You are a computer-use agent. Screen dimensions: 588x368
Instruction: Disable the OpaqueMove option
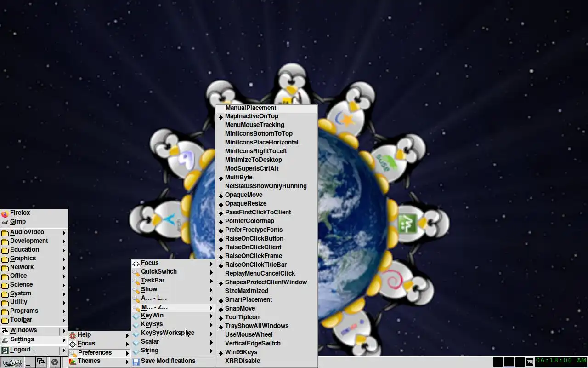(x=266, y=195)
